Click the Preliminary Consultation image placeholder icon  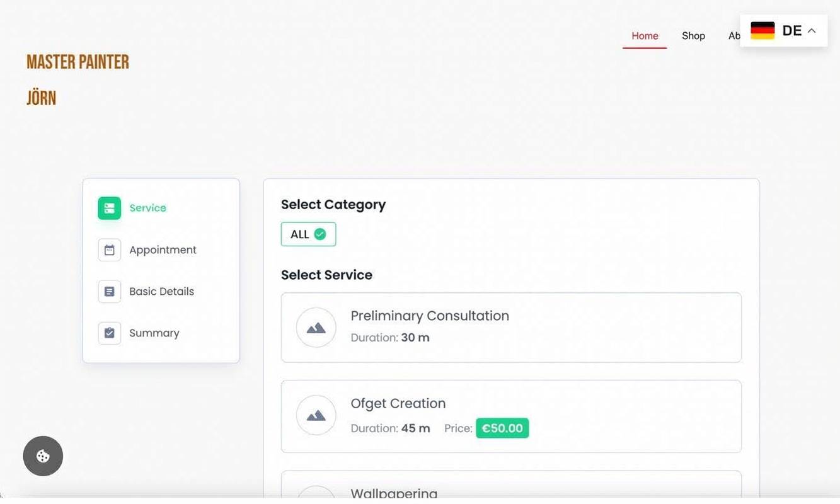click(x=316, y=327)
